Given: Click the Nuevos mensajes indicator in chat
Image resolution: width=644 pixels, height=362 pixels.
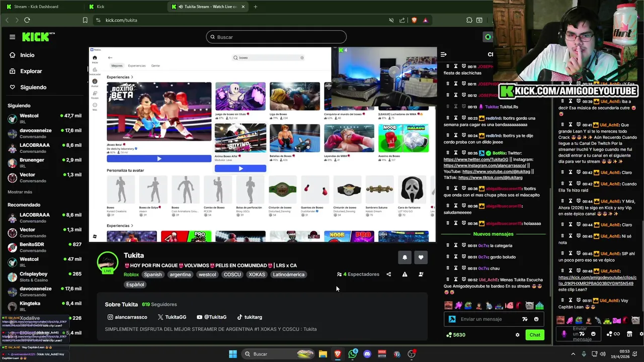Looking at the screenshot, I should coord(493,234).
